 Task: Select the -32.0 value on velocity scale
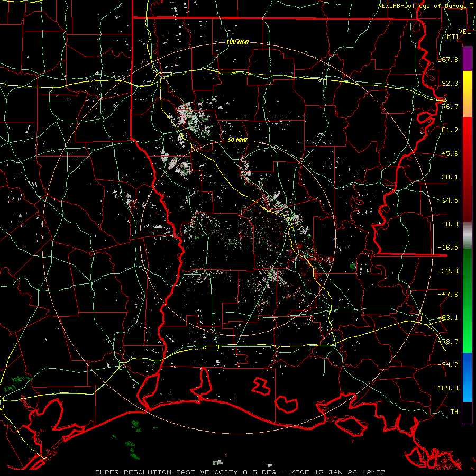pyautogui.click(x=448, y=271)
